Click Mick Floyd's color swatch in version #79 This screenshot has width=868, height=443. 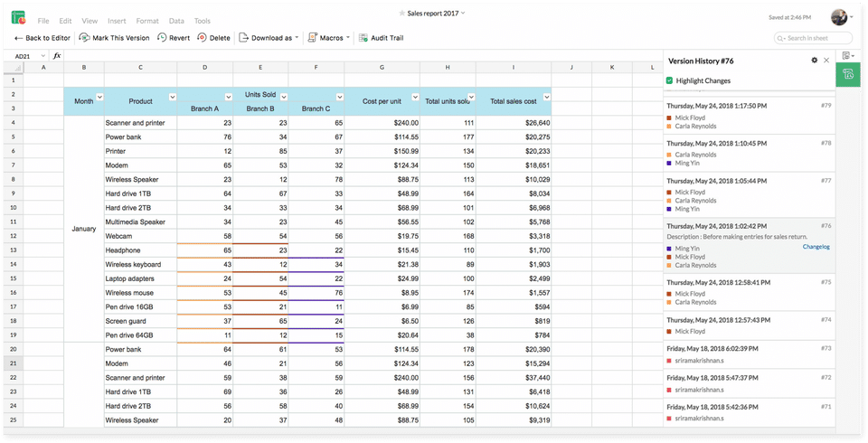(x=669, y=118)
